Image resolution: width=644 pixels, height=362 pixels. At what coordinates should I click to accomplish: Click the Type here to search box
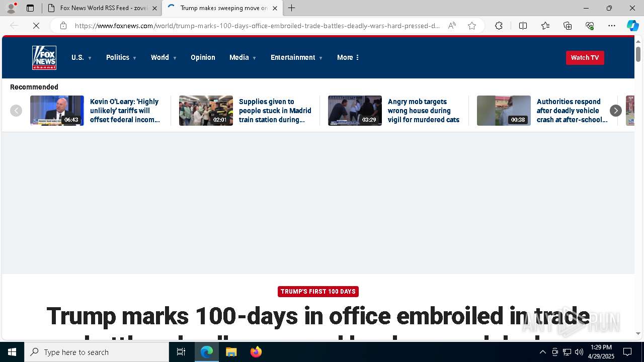point(97,352)
